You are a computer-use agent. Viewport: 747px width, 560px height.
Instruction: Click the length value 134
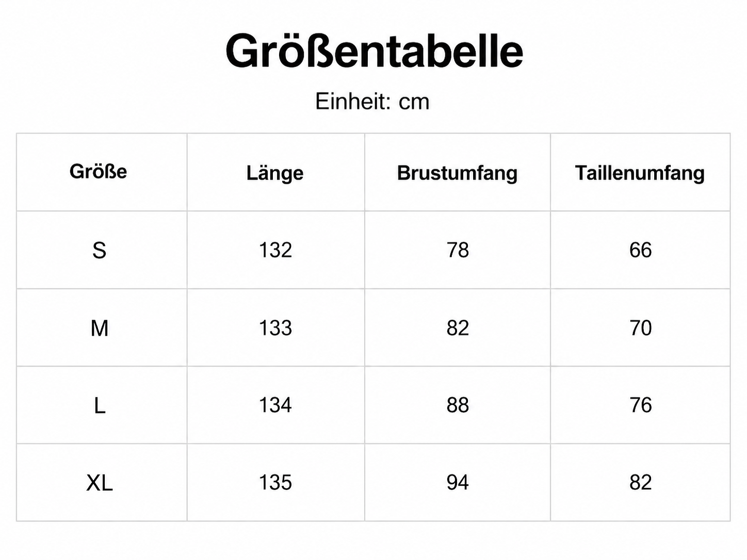coord(275,405)
